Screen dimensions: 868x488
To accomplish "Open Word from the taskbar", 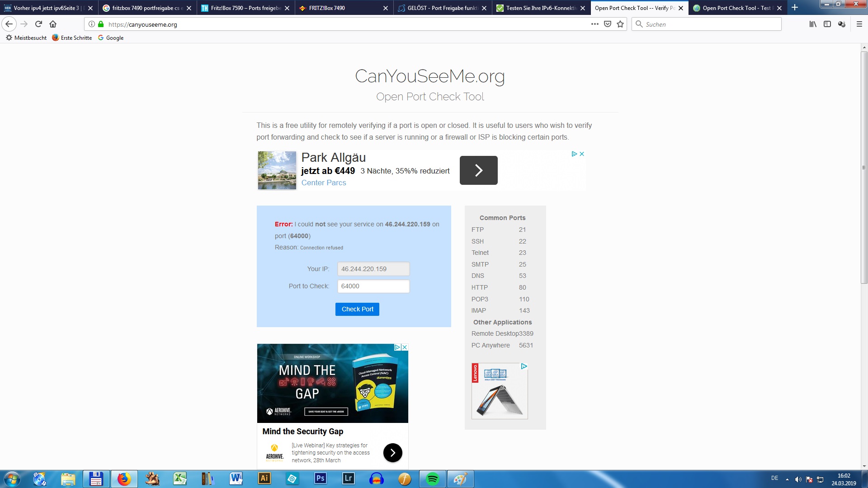I will [236, 479].
